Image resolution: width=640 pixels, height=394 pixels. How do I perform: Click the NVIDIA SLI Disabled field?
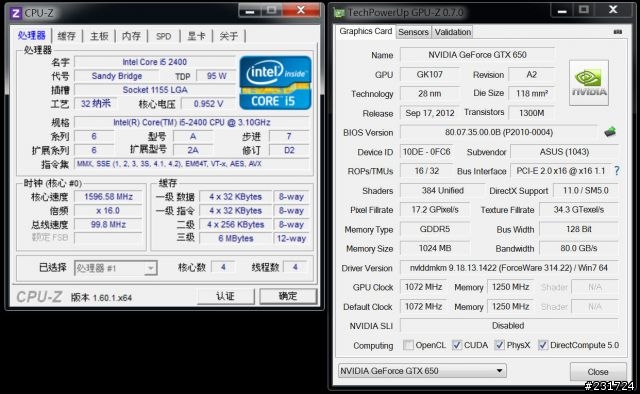(x=509, y=326)
